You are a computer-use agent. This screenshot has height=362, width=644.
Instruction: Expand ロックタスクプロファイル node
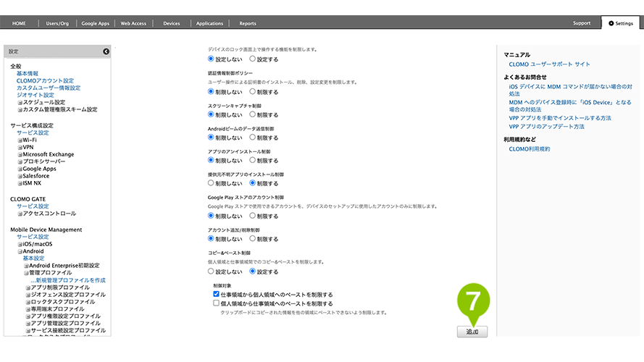pyautogui.click(x=28, y=302)
